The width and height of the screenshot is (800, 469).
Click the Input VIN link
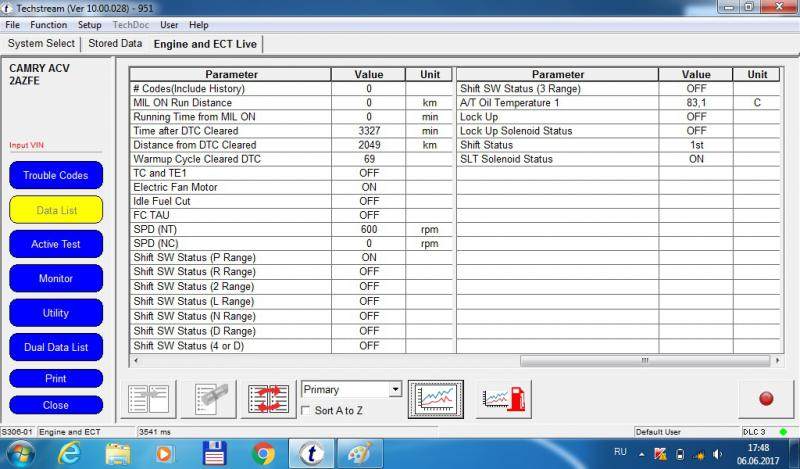[27, 145]
